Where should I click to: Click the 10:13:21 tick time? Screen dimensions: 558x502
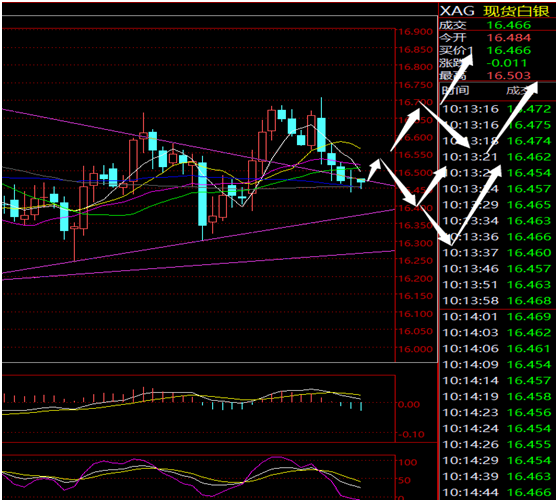coord(470,157)
